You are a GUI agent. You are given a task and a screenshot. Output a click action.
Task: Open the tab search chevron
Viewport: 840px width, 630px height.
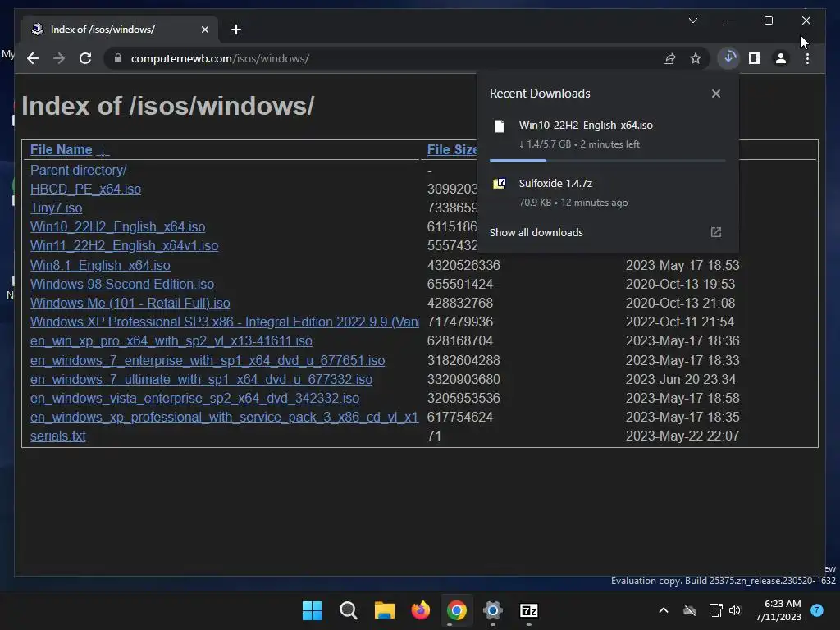(x=692, y=21)
